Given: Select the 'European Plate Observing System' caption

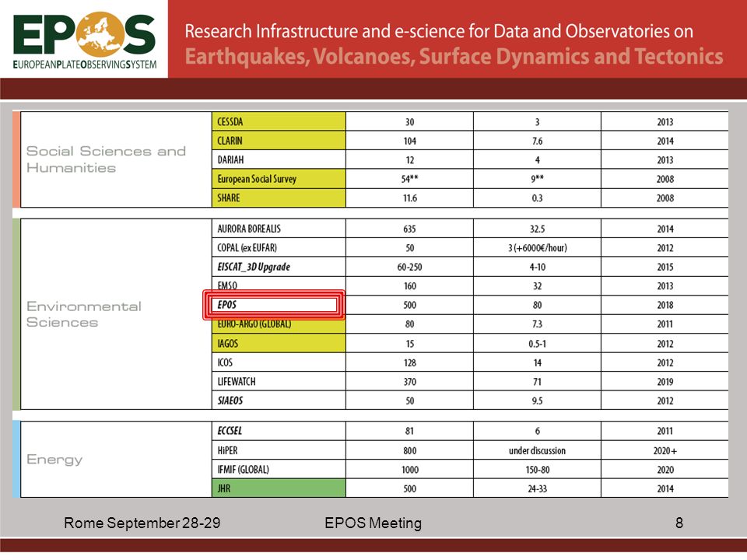Looking at the screenshot, I should 84,65.
